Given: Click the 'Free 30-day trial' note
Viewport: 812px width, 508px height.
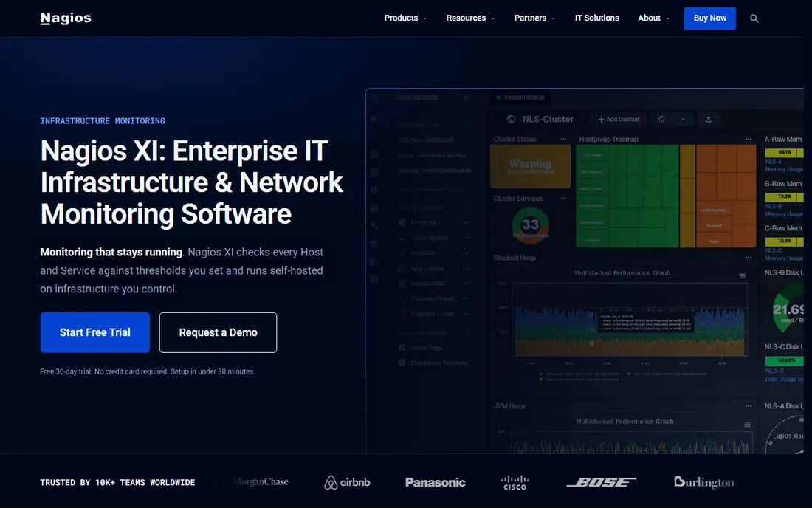Looking at the screenshot, I should tap(147, 372).
